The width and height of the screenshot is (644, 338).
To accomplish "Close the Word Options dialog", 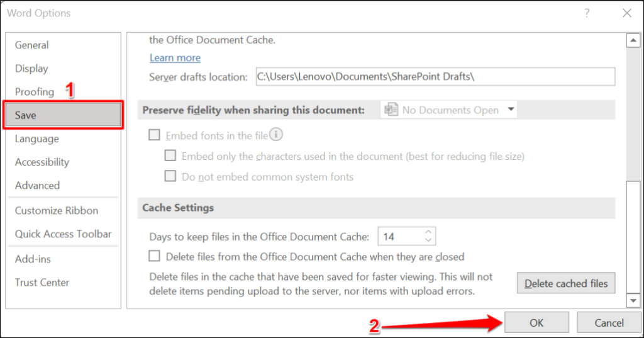I will [626, 13].
